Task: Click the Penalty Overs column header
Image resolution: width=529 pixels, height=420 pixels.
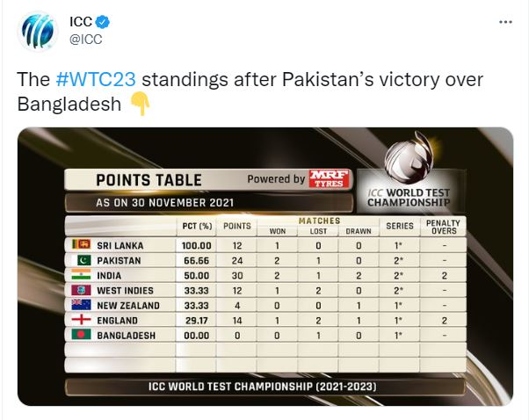Action: (x=443, y=227)
